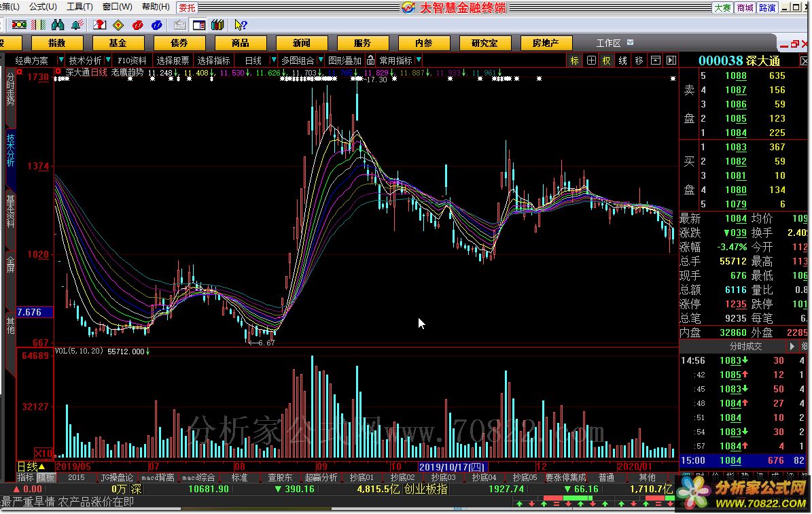This screenshot has width=812, height=514.
Task: Open the 日线 period dropdown arrow
Action: 273,60
